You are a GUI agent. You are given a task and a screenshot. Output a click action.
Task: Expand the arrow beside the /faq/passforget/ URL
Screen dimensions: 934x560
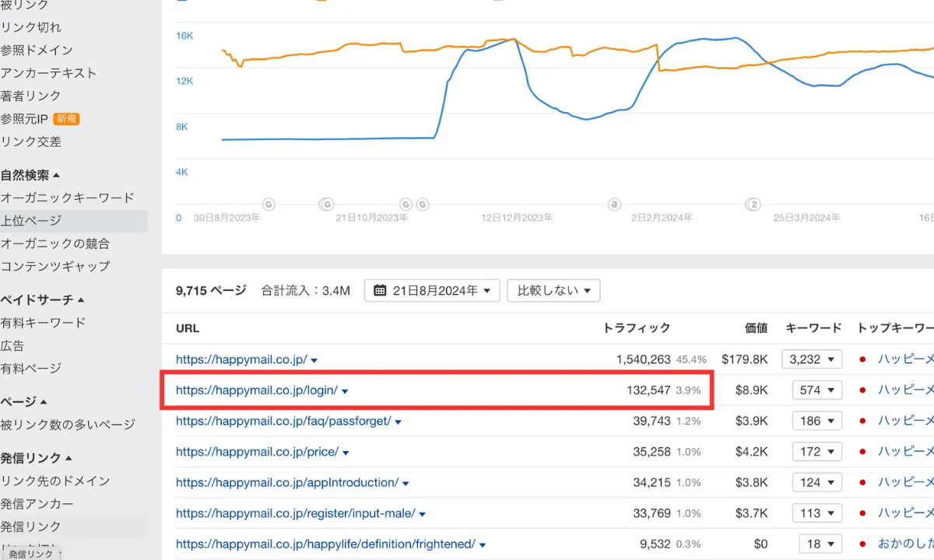tap(398, 422)
